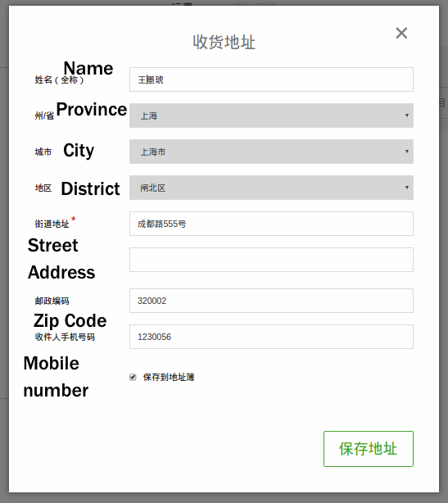Click the Name input field containing 王墨琥

[x=271, y=79]
